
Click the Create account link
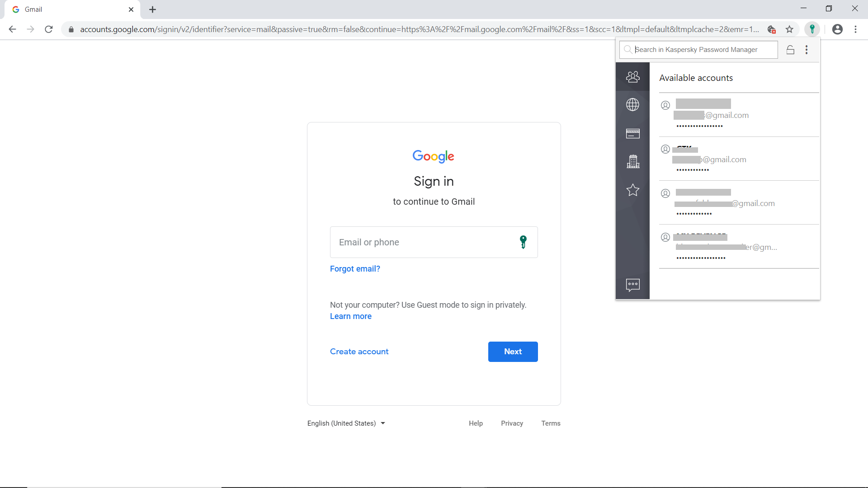pos(359,352)
